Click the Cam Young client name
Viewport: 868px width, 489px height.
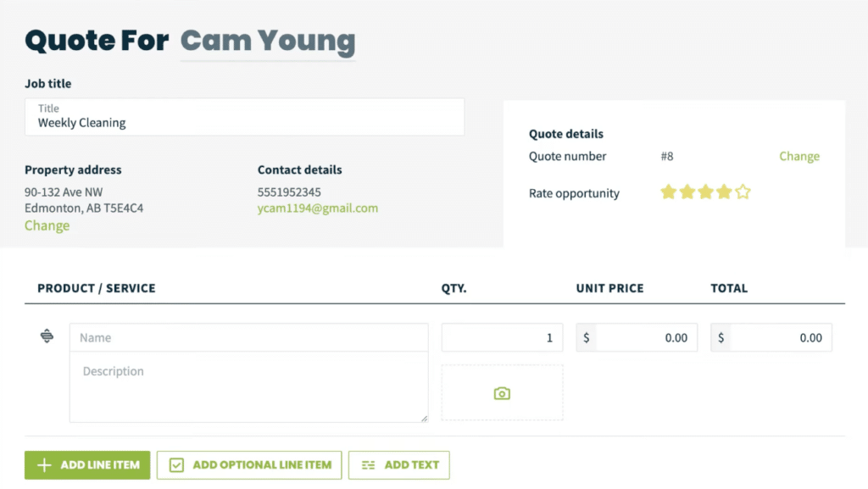click(268, 41)
